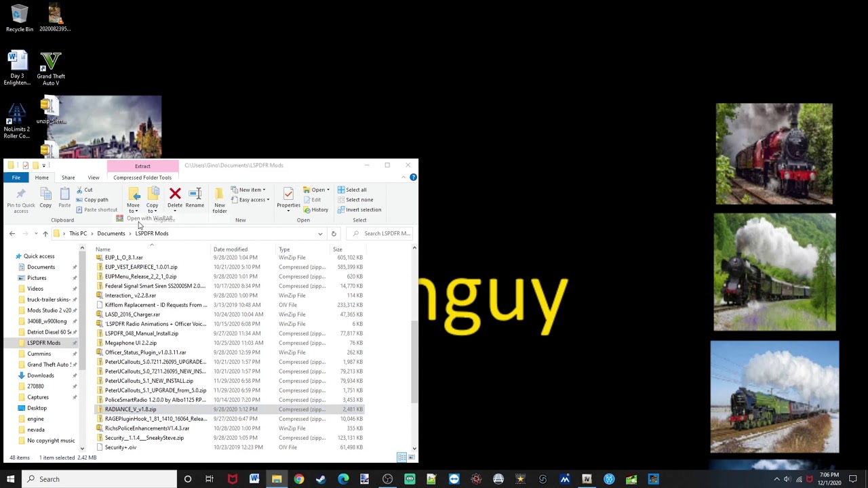Open Windows Start menu
This screenshot has height=488, width=868.
[x=10, y=479]
